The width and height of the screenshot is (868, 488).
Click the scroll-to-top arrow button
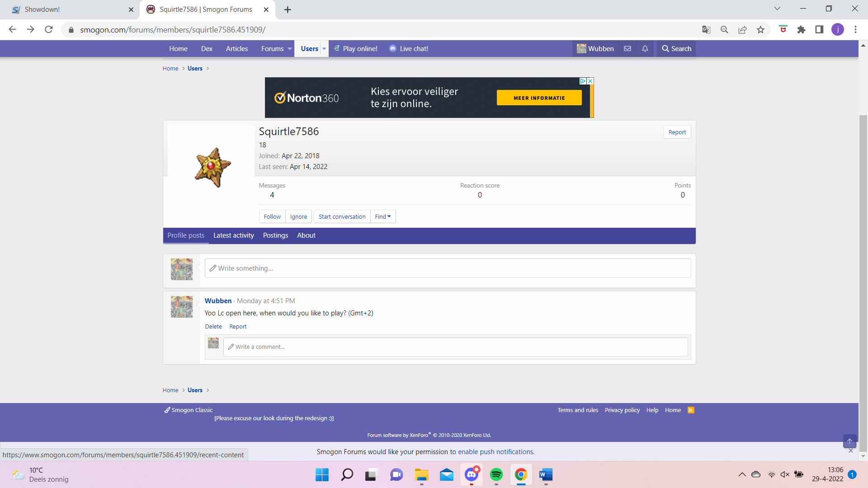coord(849,441)
